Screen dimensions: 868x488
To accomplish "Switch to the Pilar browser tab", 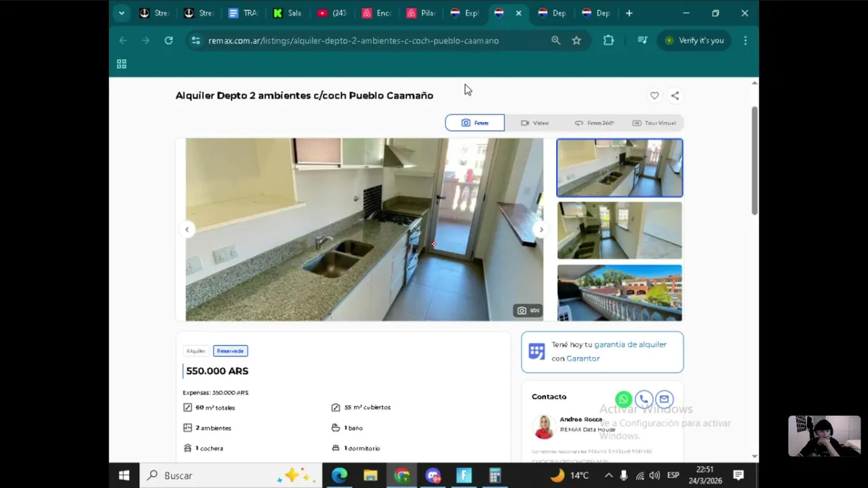I will click(x=421, y=13).
